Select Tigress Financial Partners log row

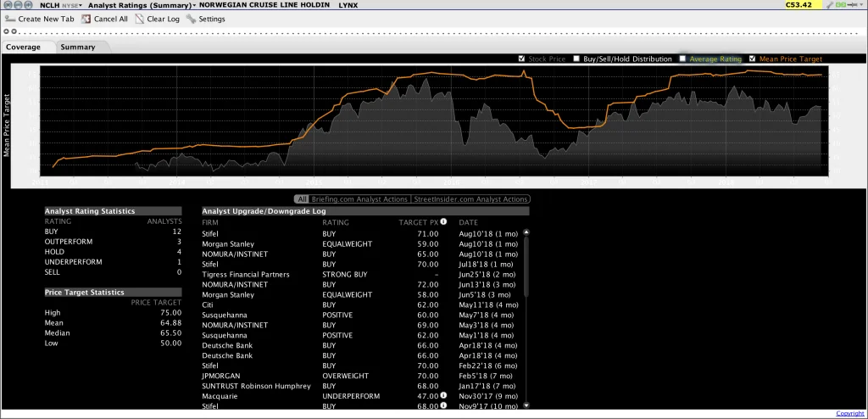(x=361, y=274)
